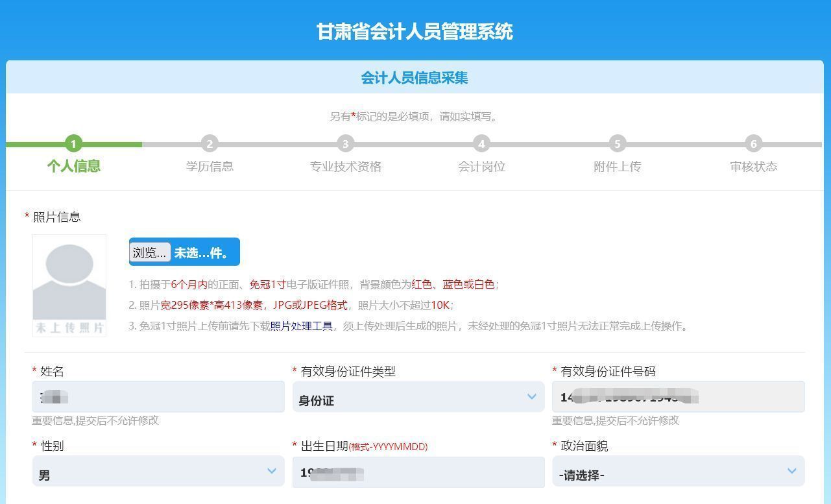Click step circle 1 for 个人信息
The image size is (831, 504).
click(73, 144)
